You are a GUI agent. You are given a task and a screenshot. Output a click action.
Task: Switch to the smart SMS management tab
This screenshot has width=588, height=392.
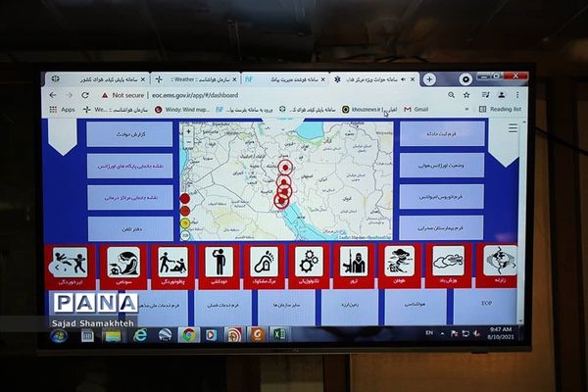point(285,79)
